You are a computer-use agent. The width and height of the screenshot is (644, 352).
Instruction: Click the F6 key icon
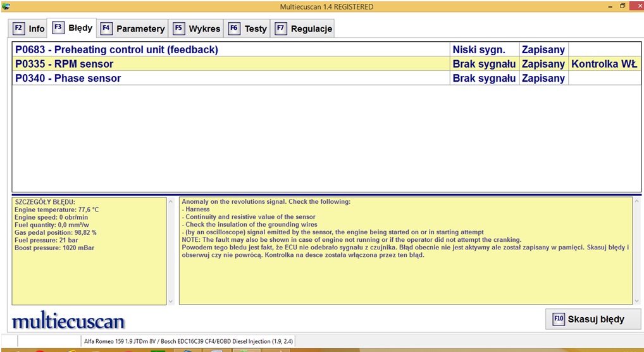coord(234,28)
